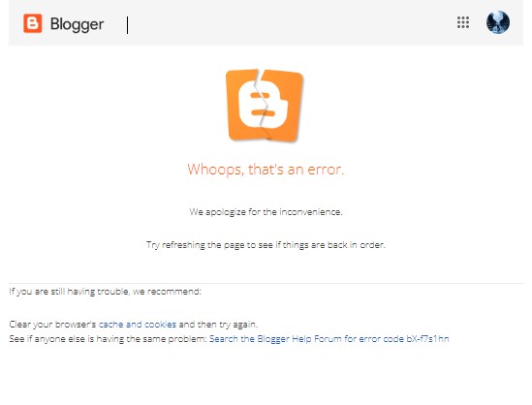Open the cache and cookies help link
532x405 pixels.
click(138, 325)
